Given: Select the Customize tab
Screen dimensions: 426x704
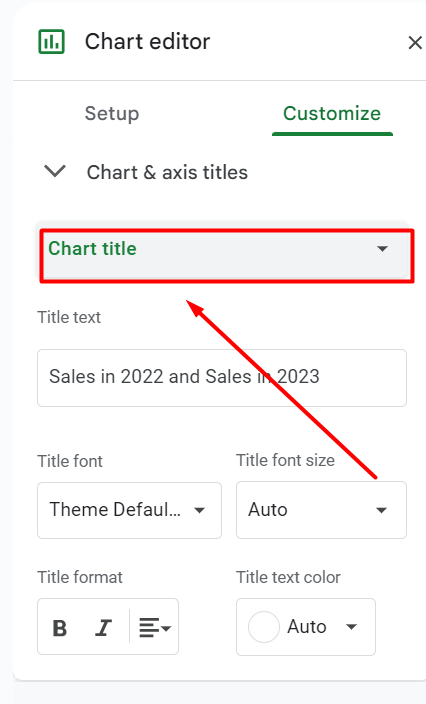Looking at the screenshot, I should pos(332,113).
